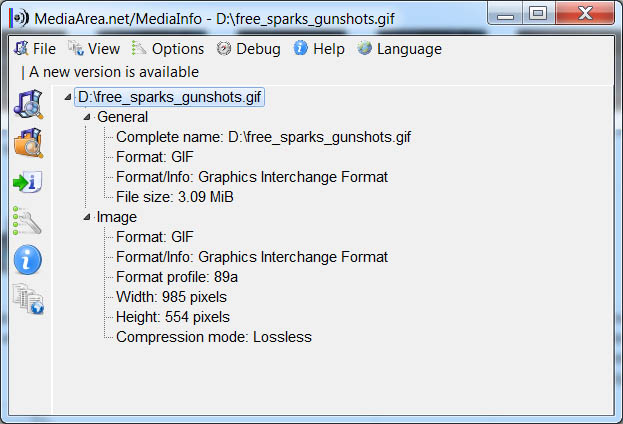Open the Preferences wrench sidebar icon
Viewport: 623px width, 424px height.
point(27,221)
